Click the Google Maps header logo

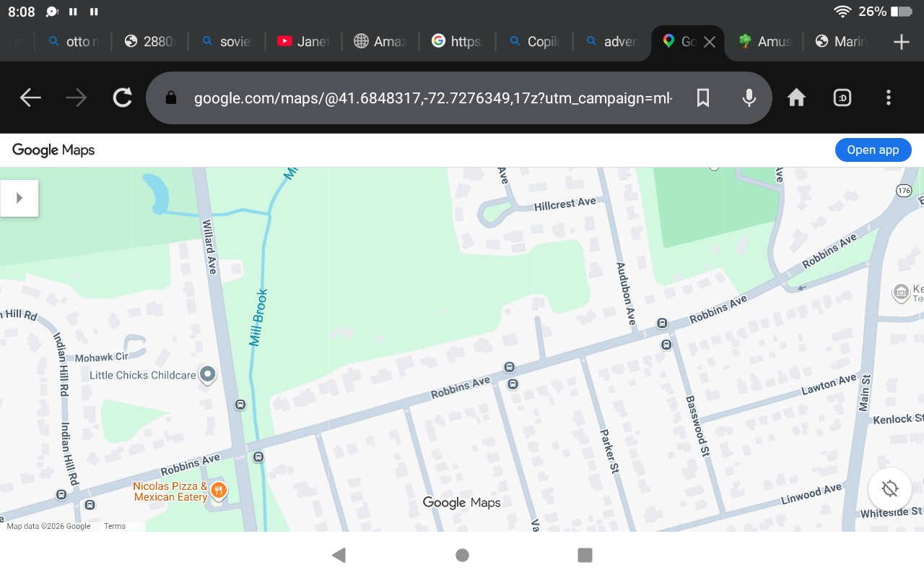click(53, 150)
